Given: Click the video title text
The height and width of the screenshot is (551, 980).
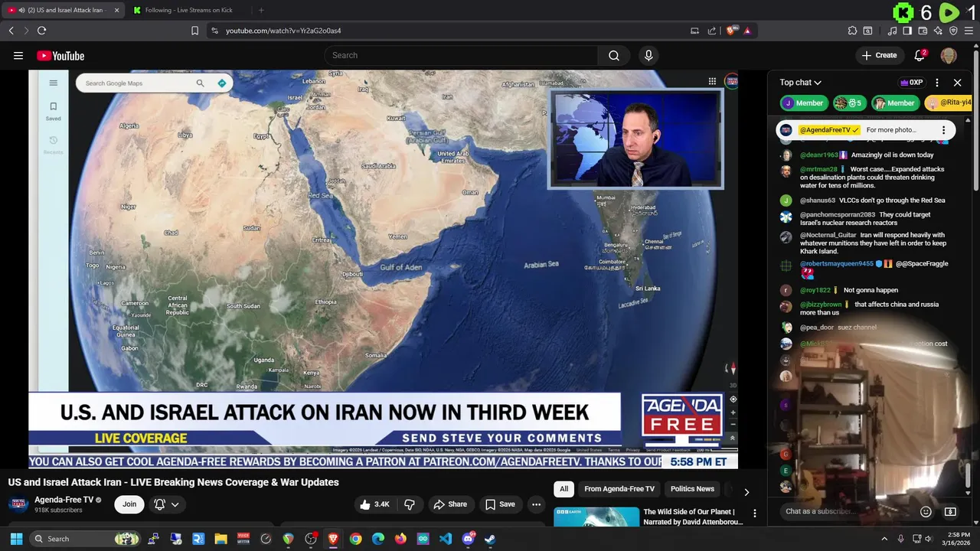Looking at the screenshot, I should pos(174,482).
